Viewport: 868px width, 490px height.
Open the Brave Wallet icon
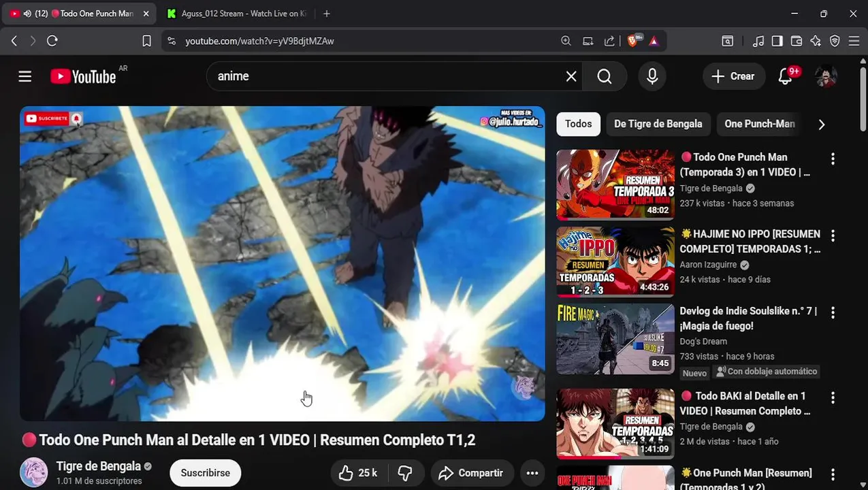pos(796,41)
